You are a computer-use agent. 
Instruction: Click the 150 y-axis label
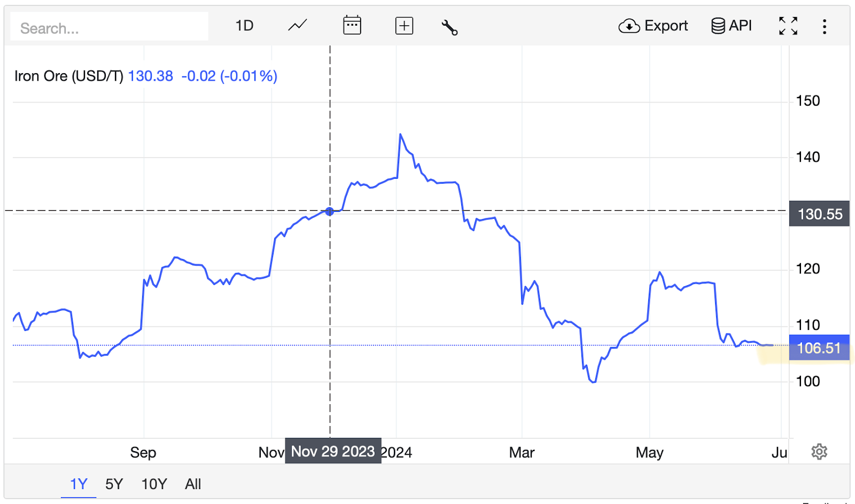pyautogui.click(x=808, y=101)
